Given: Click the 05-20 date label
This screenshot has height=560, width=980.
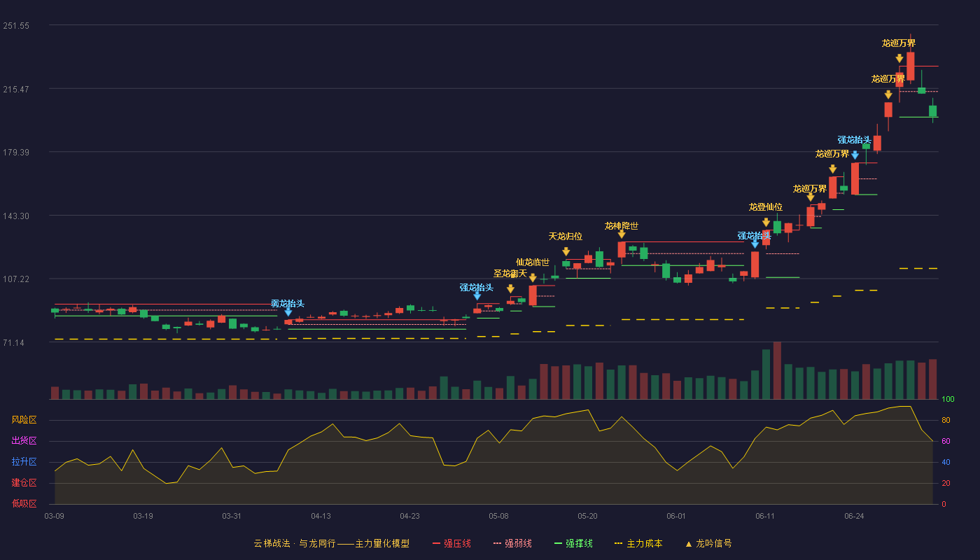Looking at the screenshot, I should 588,516.
